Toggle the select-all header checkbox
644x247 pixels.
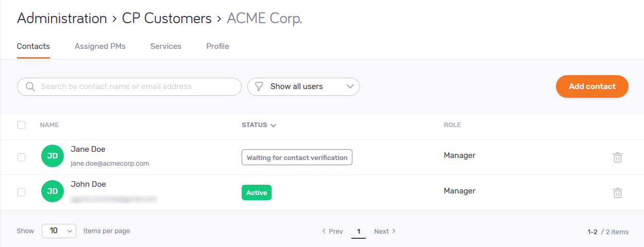[x=22, y=125]
